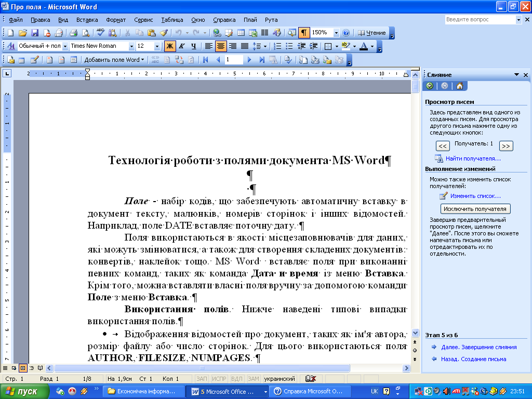This screenshot has height=399, width=532.
Task: Decrease paragraph indent
Action: (x=301, y=46)
